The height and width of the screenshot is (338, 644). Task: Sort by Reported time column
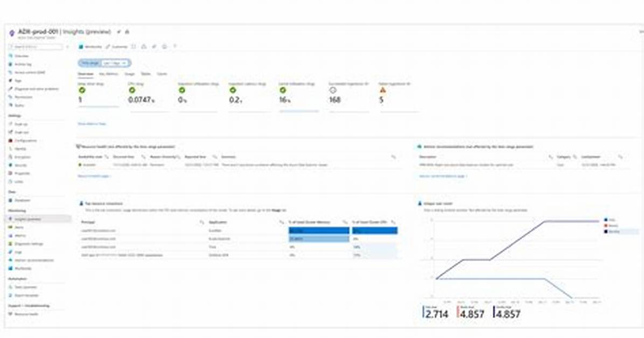point(195,157)
